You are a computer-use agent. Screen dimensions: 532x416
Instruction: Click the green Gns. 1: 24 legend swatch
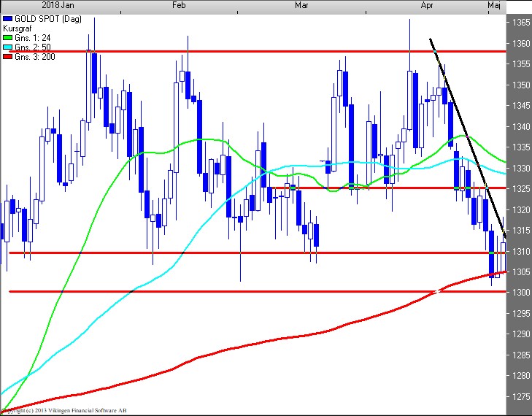8,37
